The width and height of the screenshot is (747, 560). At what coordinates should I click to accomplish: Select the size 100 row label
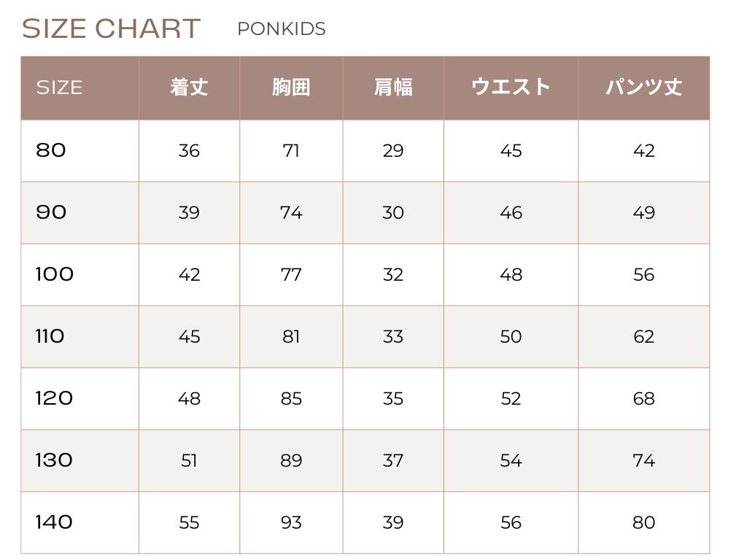click(x=55, y=274)
